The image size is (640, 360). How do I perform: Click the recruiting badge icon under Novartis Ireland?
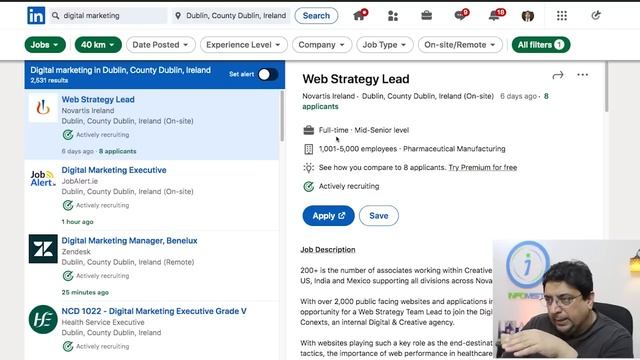68,135
